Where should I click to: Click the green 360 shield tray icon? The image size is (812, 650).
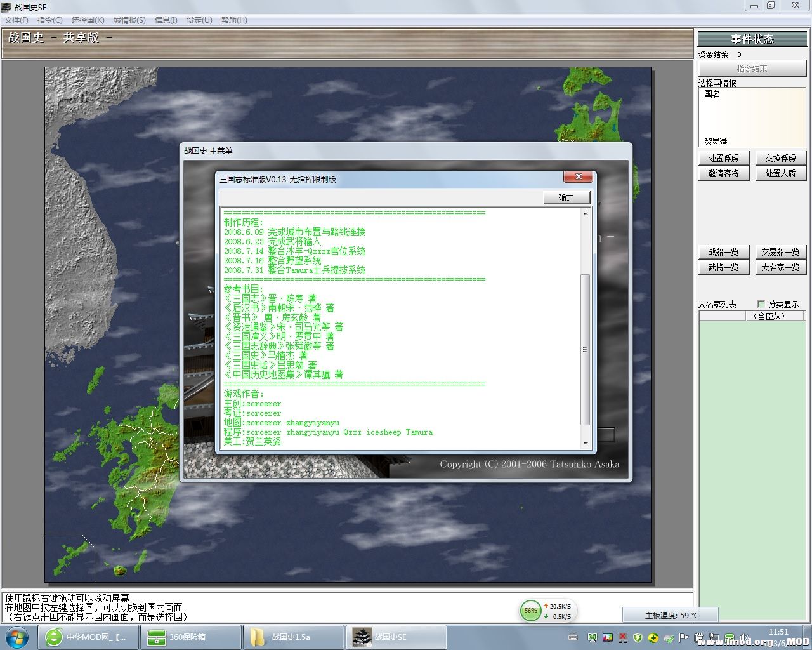(x=638, y=637)
